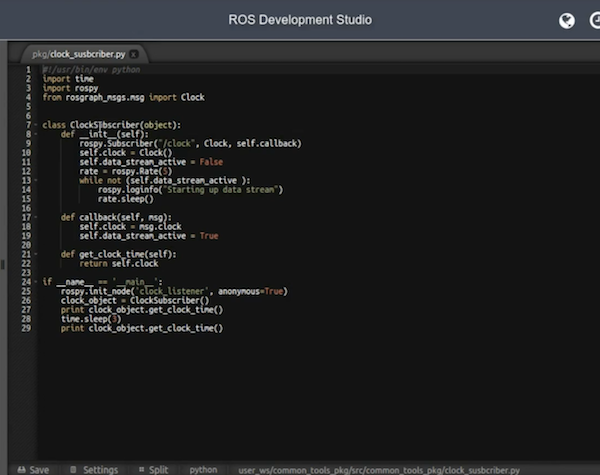
Task: Collapse the __main__ block fold at line 24
Action: [36, 282]
